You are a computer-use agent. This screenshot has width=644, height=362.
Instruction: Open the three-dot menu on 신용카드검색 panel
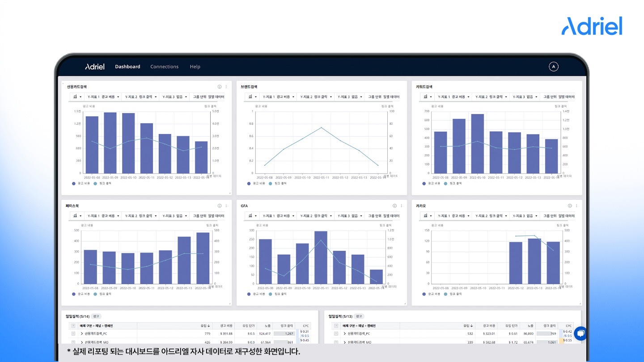click(x=226, y=87)
